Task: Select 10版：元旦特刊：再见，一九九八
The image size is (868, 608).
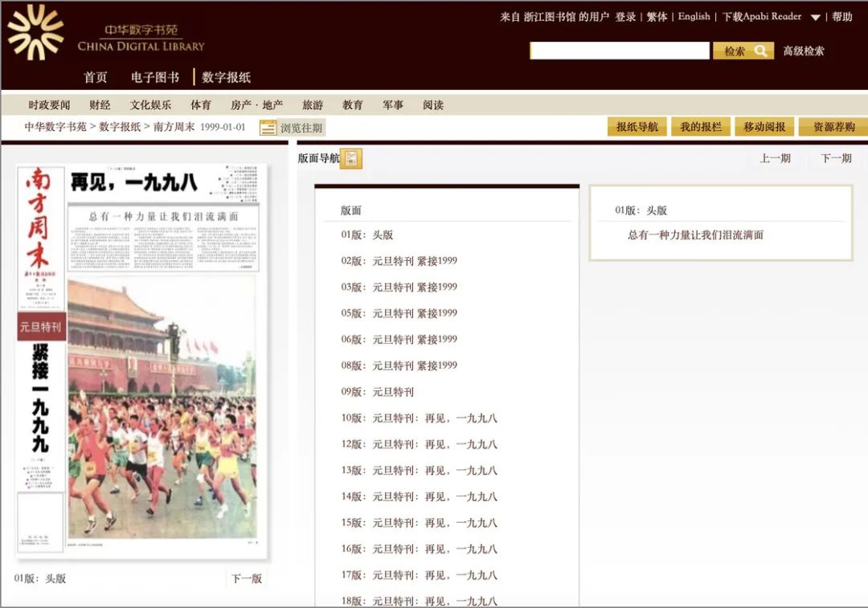Action: click(419, 418)
